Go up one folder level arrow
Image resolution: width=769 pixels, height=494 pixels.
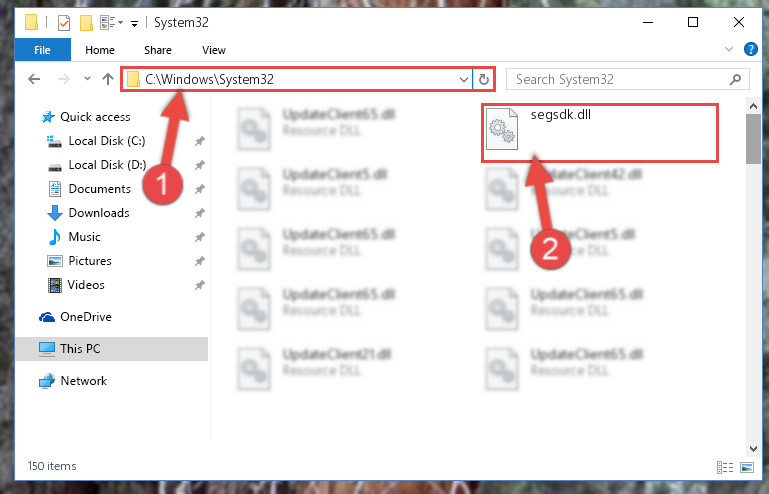pos(108,79)
